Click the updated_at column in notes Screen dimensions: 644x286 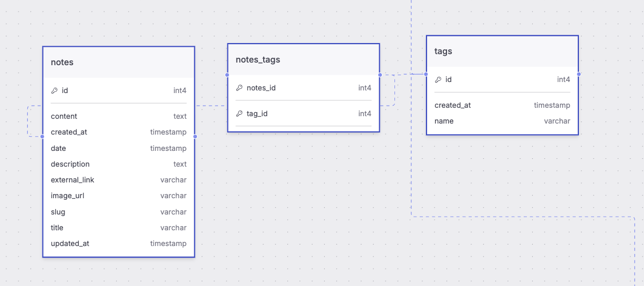(119, 243)
